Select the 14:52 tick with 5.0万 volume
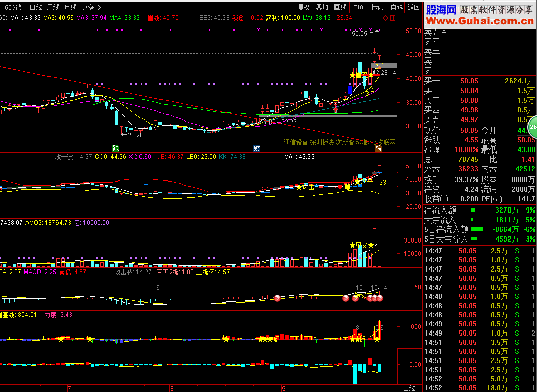 click(x=479, y=379)
